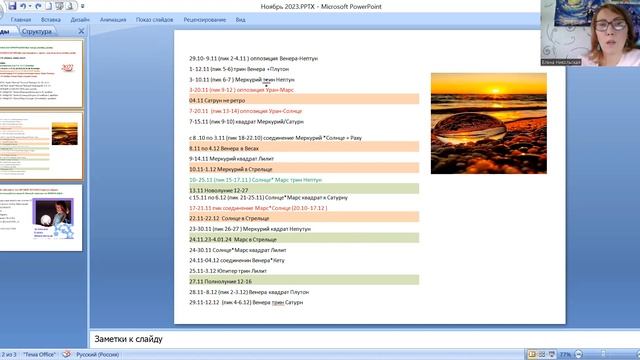This screenshot has width=640, height=360.
Task: Click the 77% zoom level button
Action: click(x=565, y=354)
